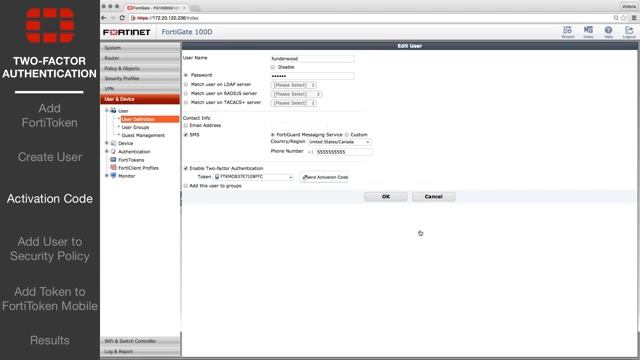Click the Authentication tree icon
640x360 pixels.
coord(113,151)
